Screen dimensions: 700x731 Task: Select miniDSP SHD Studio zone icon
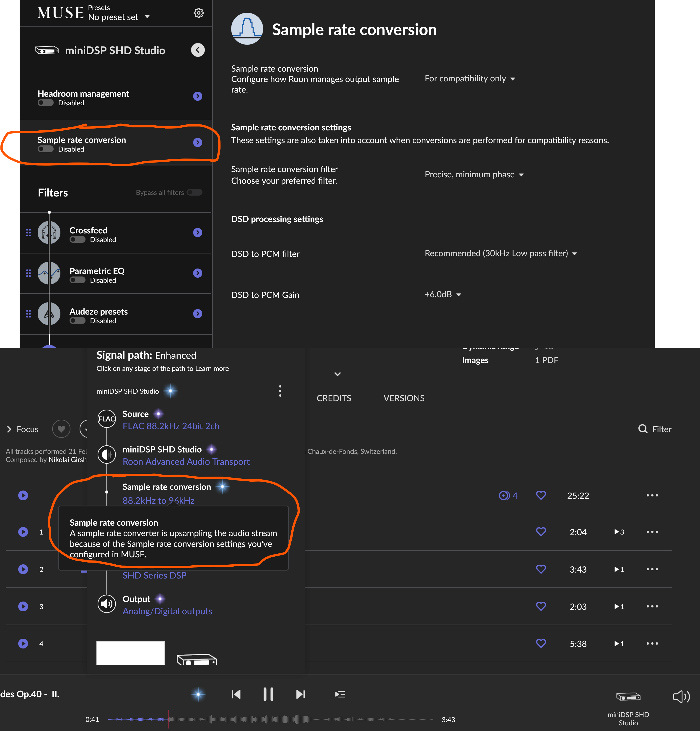pyautogui.click(x=628, y=697)
